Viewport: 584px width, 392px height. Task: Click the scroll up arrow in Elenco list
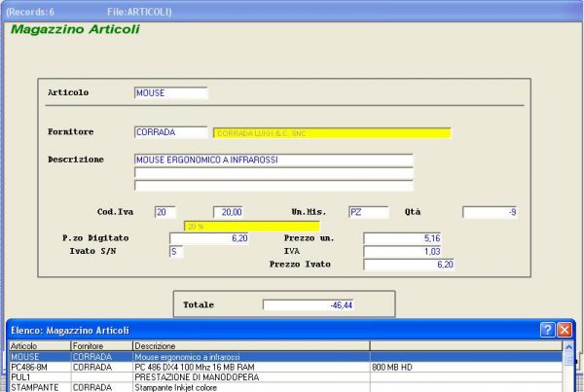pyautogui.click(x=568, y=347)
